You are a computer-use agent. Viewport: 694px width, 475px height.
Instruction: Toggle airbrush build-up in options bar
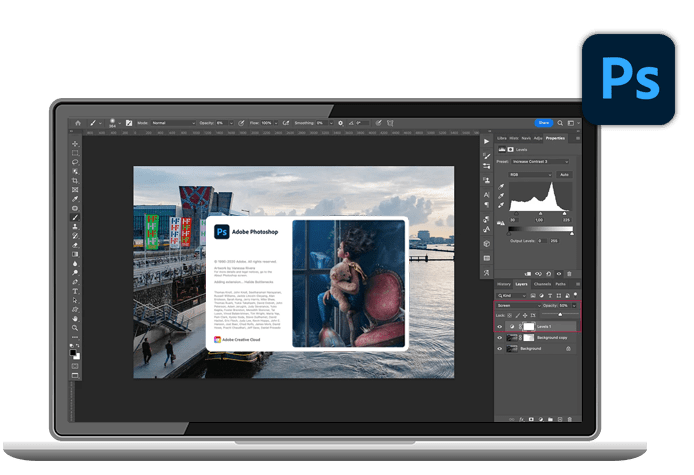pos(286,123)
